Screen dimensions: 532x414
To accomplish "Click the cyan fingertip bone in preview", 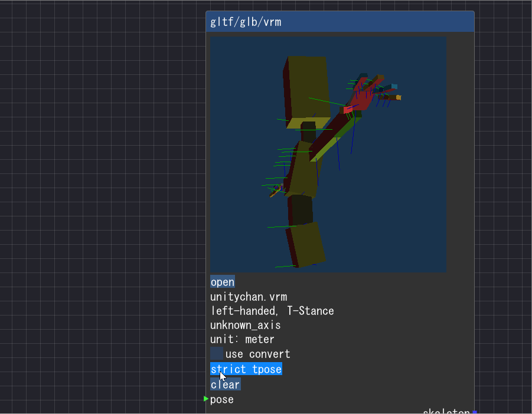I will [x=394, y=87].
